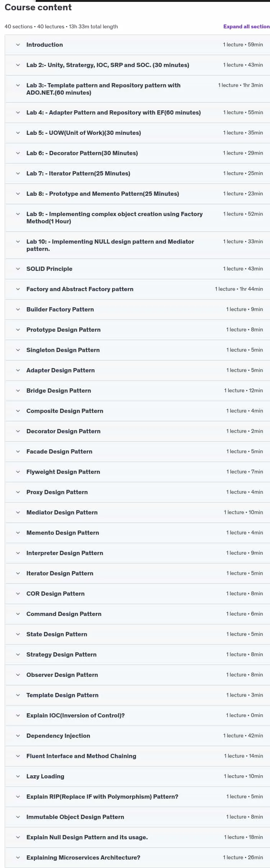Click chevron beside Dependency Injection
Screen dimensions: 270x868
pyautogui.click(x=18, y=736)
